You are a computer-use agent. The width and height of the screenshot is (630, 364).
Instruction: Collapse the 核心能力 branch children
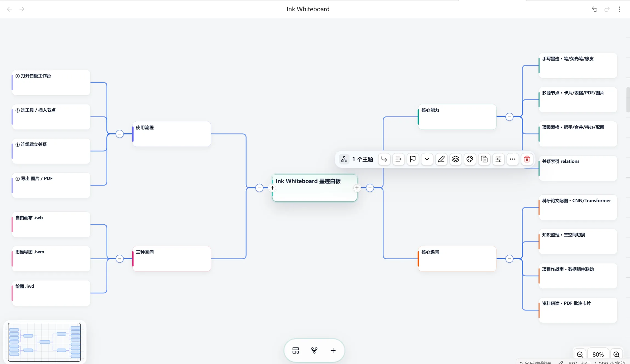509,117
